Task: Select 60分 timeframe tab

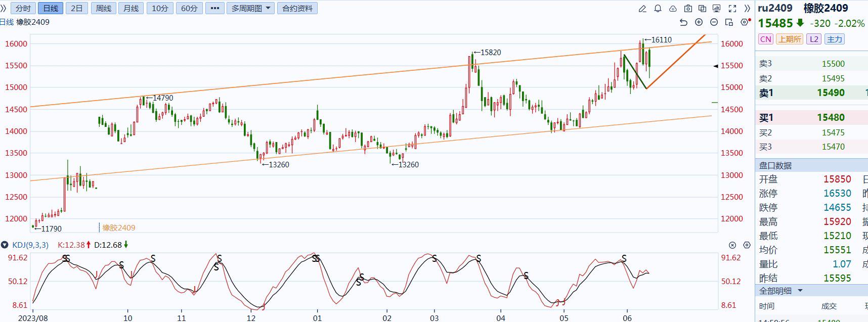Action: (189, 8)
